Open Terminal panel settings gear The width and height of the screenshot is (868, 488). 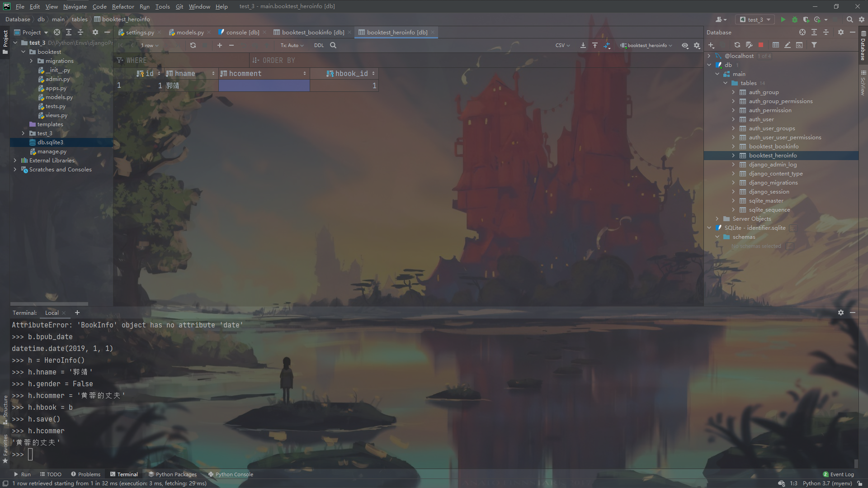[x=841, y=313]
